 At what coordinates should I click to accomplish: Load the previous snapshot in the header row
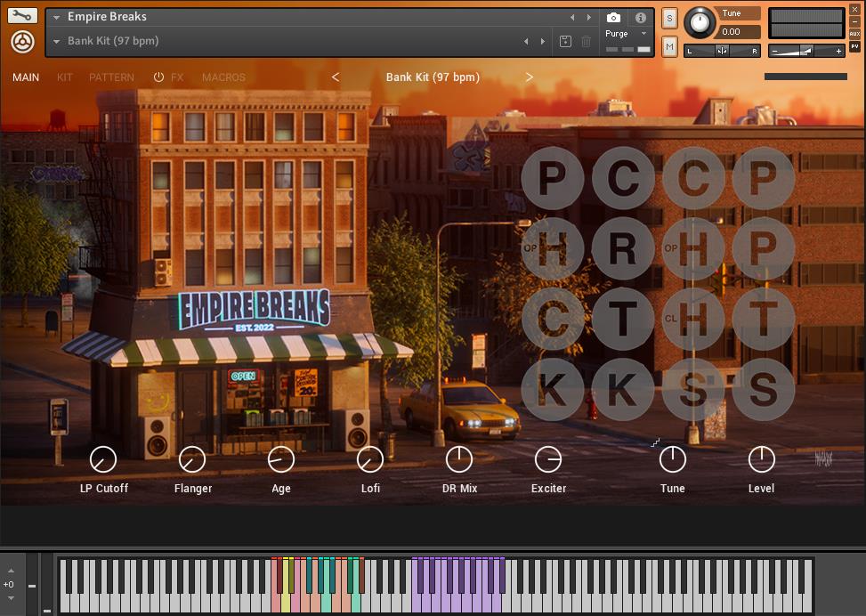(x=526, y=41)
